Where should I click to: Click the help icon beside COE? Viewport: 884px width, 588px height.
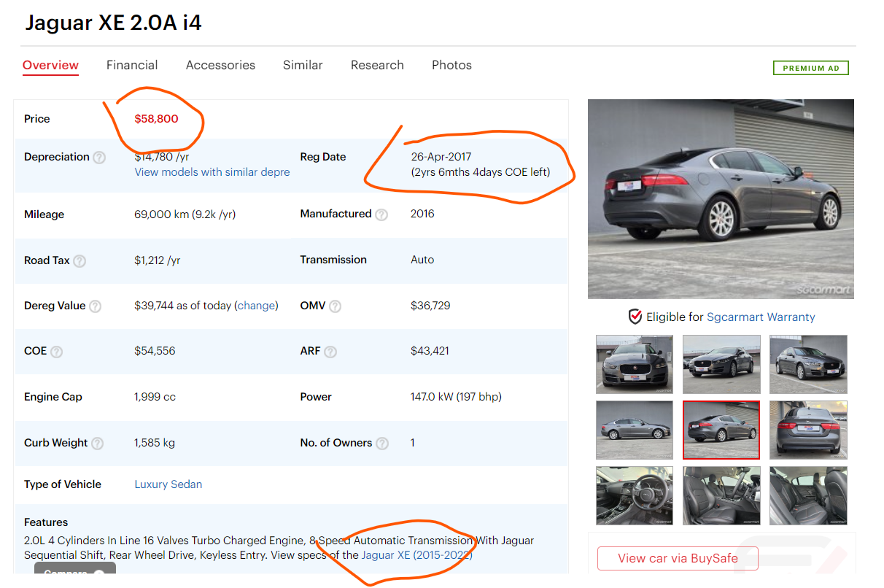pos(56,352)
